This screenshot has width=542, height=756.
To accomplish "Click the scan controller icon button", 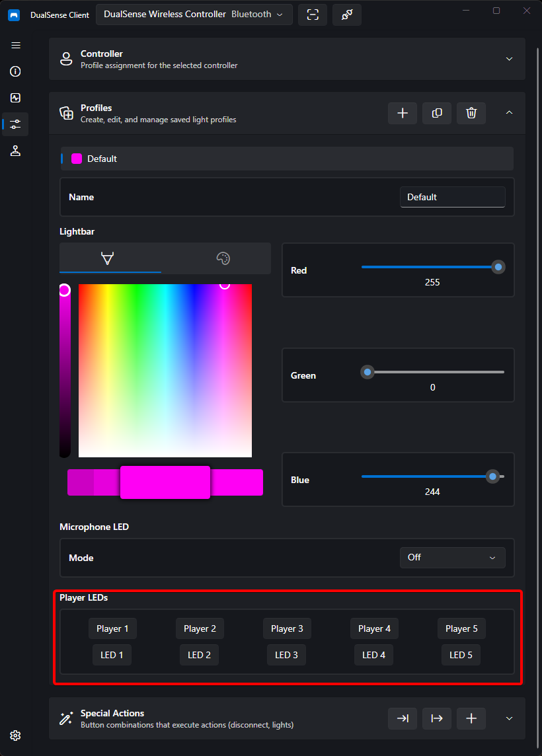I will 313,15.
